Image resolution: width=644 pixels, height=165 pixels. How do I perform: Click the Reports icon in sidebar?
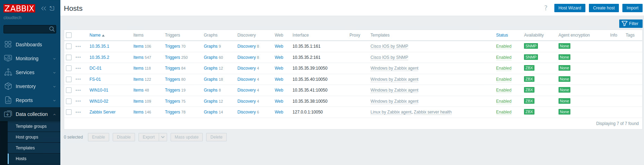pyautogui.click(x=8, y=100)
